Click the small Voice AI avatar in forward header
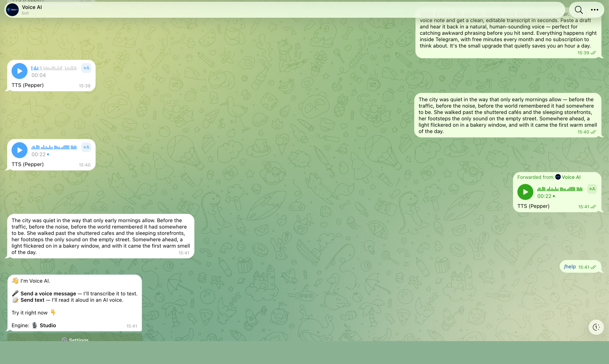The width and height of the screenshot is (609, 364). 558,177
